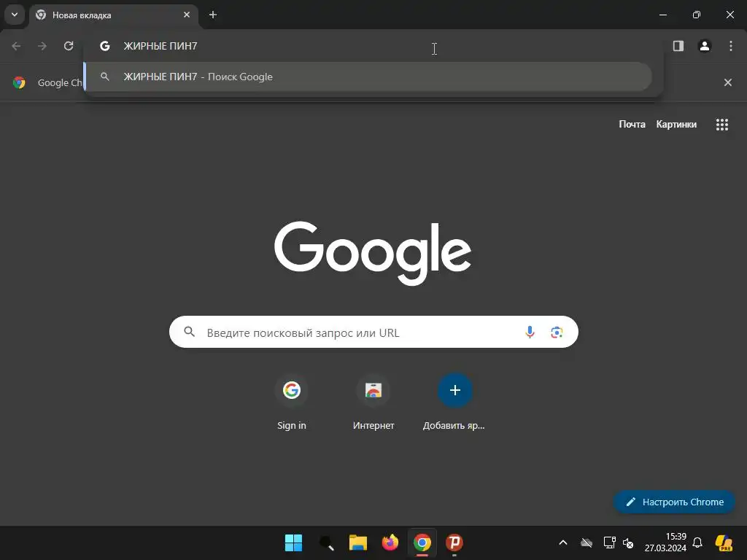Open the Windows Start menu
Screen dimensions: 747x560
(x=293, y=542)
